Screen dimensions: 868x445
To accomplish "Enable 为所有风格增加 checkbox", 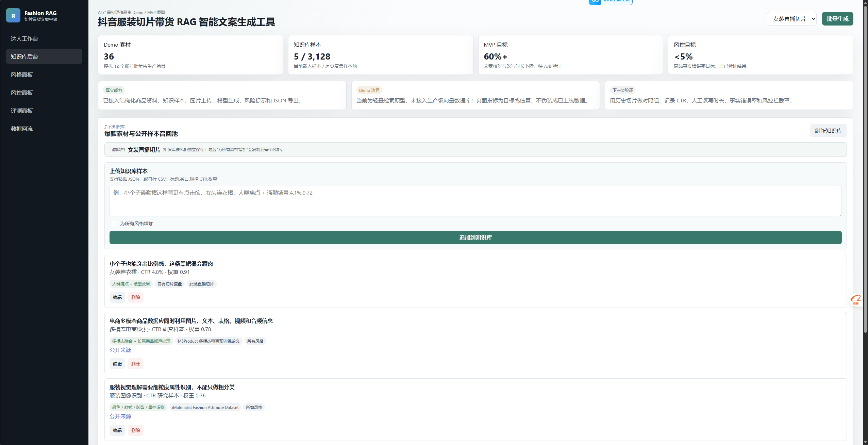I will point(114,224).
